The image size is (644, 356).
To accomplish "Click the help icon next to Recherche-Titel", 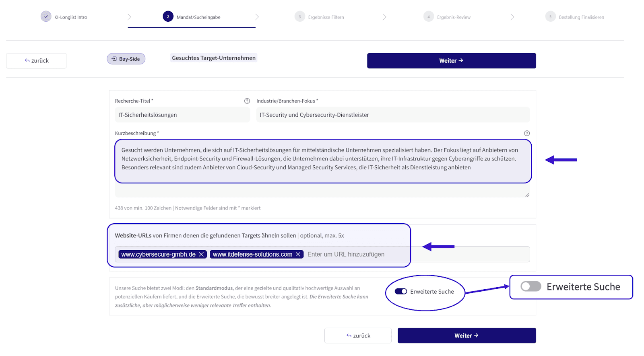I will 247,101.
